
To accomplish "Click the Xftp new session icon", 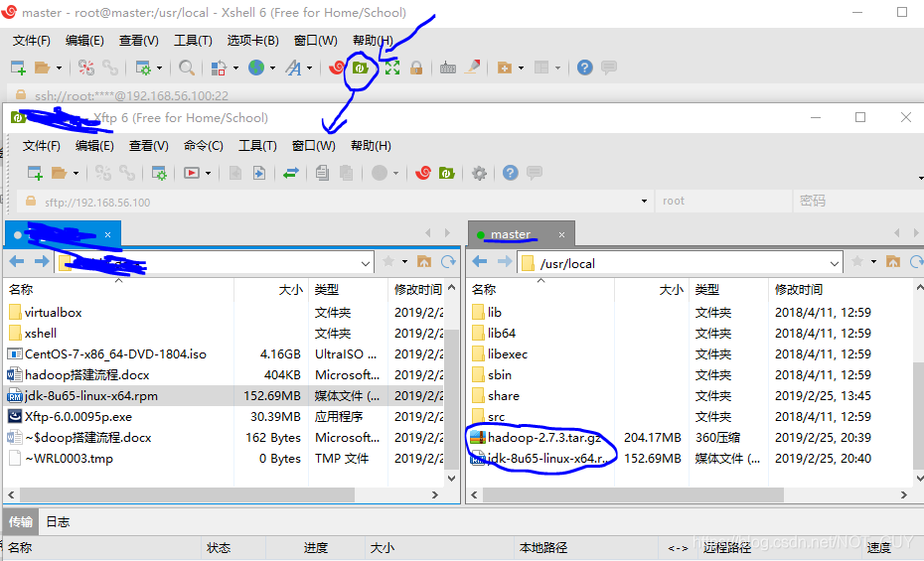I will 35,173.
